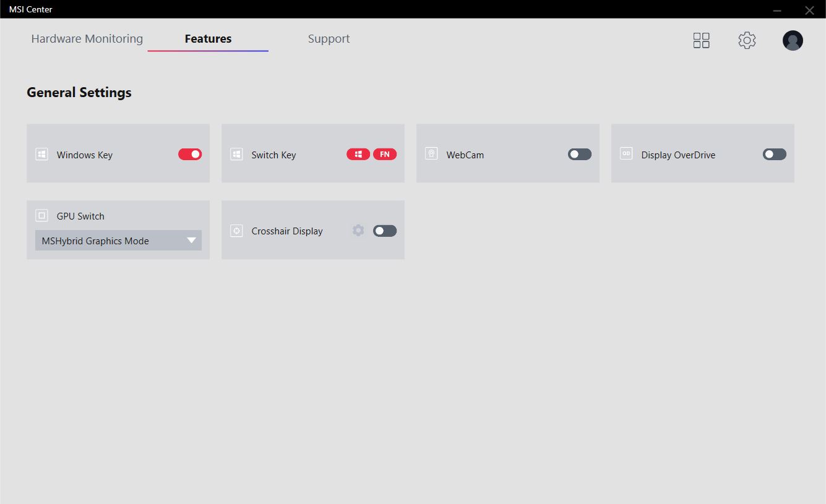Click the General Settings heading
The height and width of the screenshot is (504, 826).
click(79, 93)
